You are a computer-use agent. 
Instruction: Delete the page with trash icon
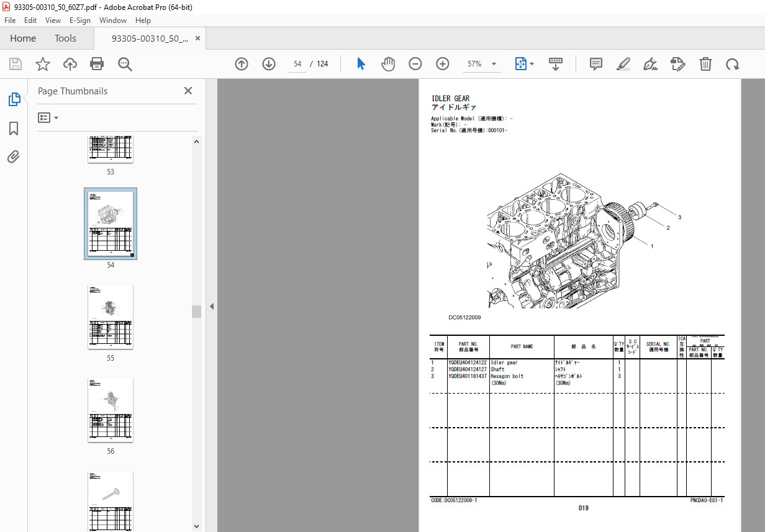pyautogui.click(x=705, y=64)
